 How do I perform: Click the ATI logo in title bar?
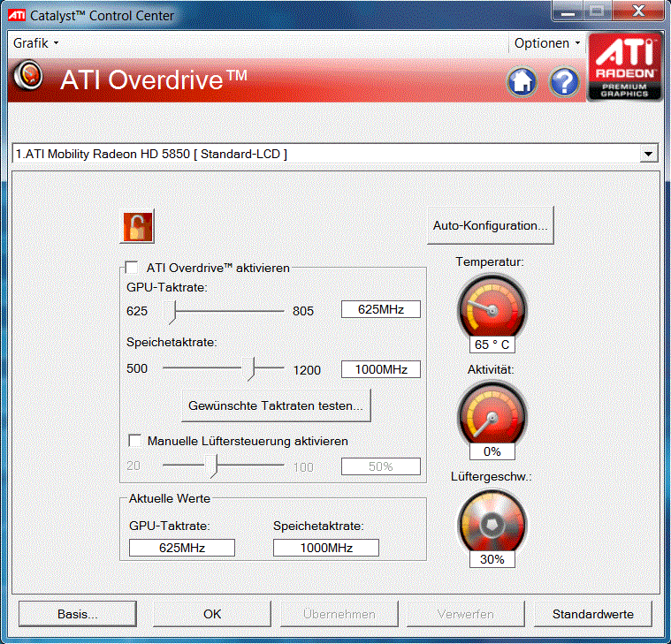pos(17,15)
